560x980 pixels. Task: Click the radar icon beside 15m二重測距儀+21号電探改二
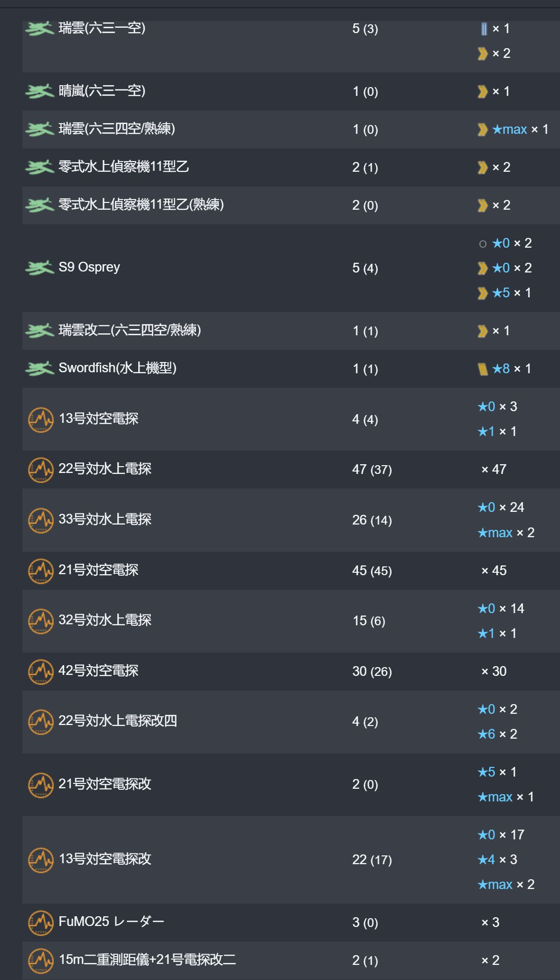(x=41, y=961)
